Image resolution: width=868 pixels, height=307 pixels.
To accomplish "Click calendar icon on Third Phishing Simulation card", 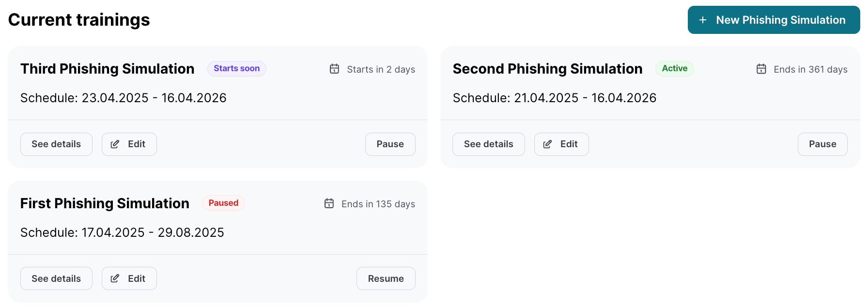I will (x=334, y=69).
